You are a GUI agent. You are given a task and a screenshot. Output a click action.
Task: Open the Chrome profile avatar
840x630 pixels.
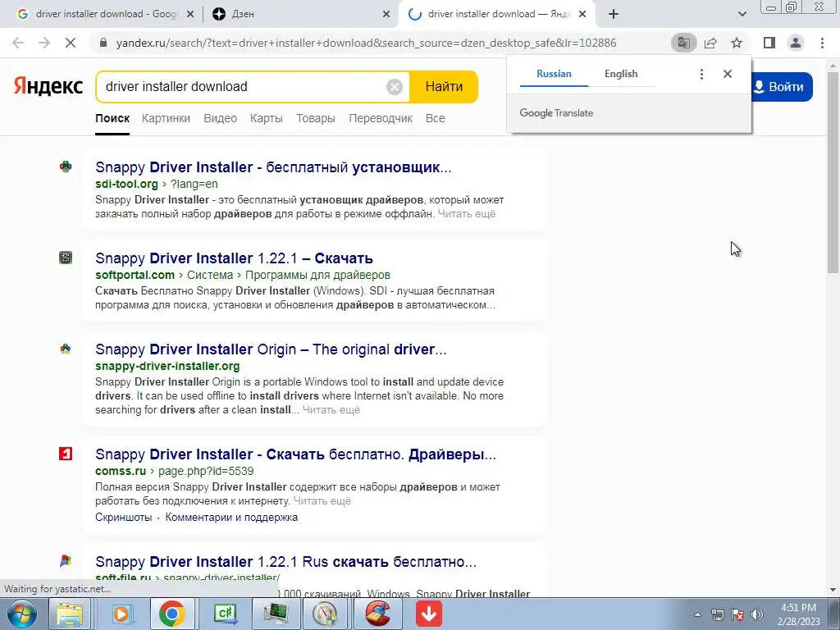pyautogui.click(x=796, y=43)
